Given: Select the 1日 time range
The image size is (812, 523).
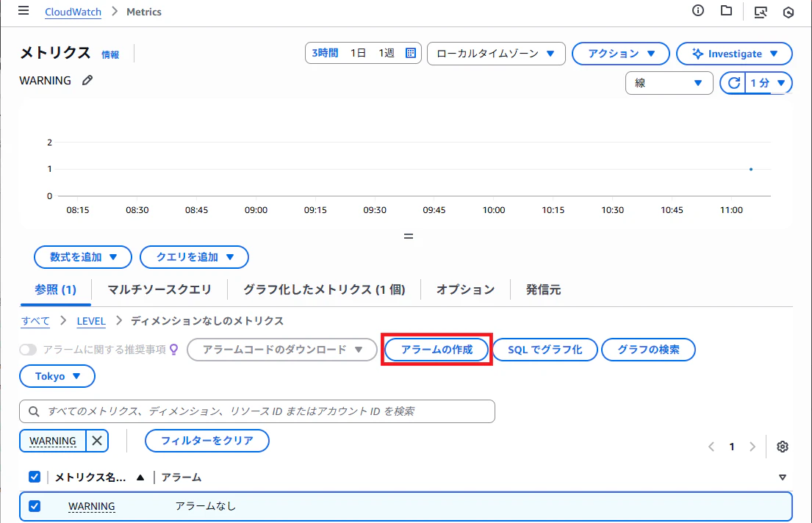Looking at the screenshot, I should pos(358,54).
